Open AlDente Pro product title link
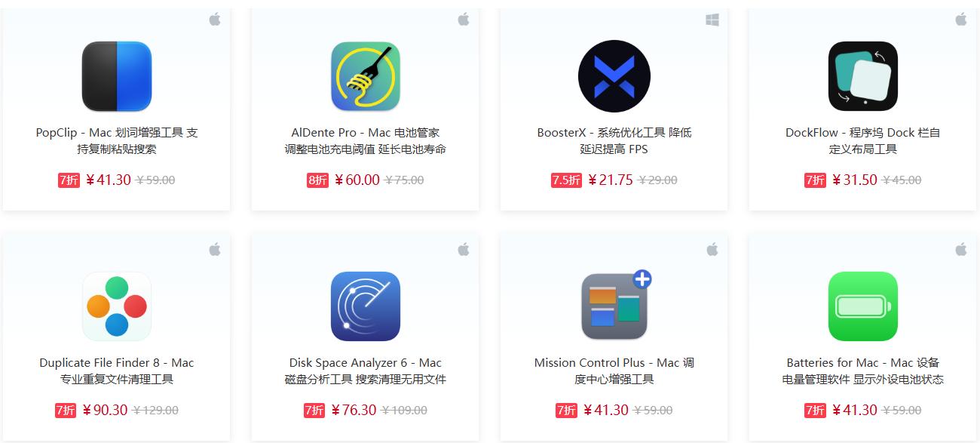Screen dimensions: 980x443 tap(366, 141)
